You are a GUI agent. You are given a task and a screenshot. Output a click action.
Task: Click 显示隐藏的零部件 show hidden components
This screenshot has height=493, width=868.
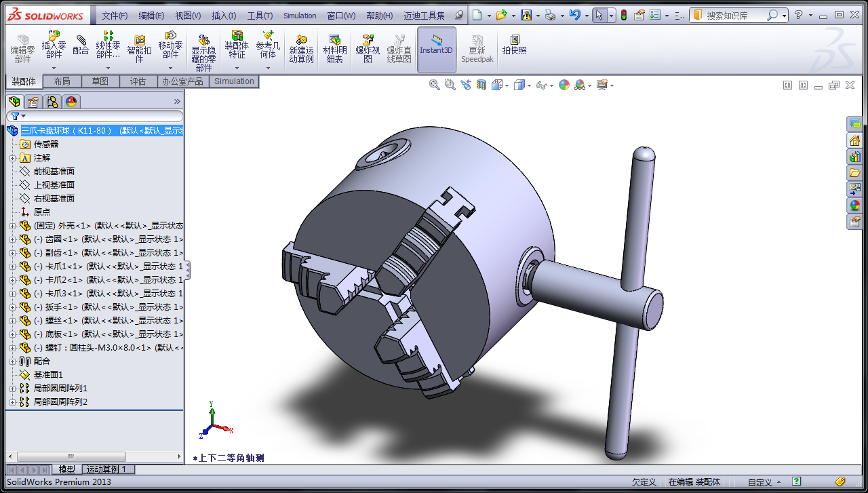click(x=203, y=53)
